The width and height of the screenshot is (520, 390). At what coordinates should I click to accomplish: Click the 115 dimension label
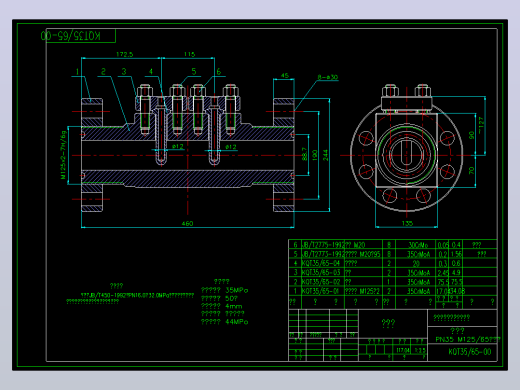click(189, 54)
